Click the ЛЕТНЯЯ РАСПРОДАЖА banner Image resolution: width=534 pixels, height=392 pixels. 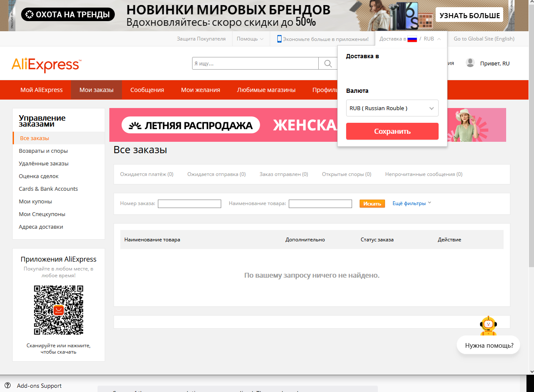[191, 125]
